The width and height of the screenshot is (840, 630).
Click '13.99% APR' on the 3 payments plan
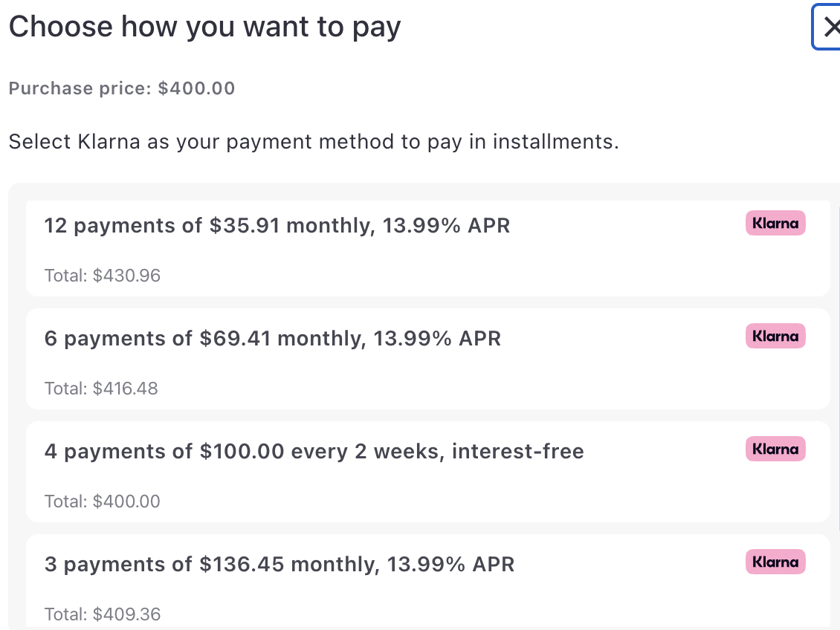pyautogui.click(x=450, y=565)
